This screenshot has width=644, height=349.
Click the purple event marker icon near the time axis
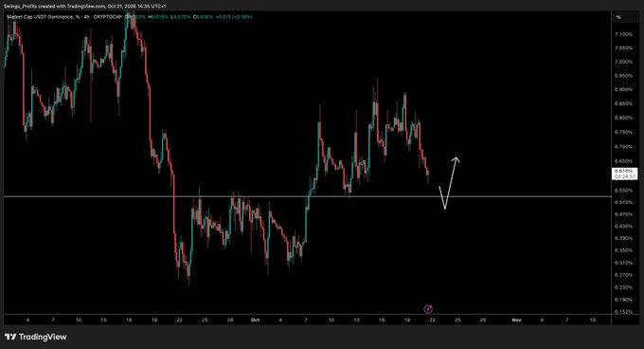pos(428,309)
